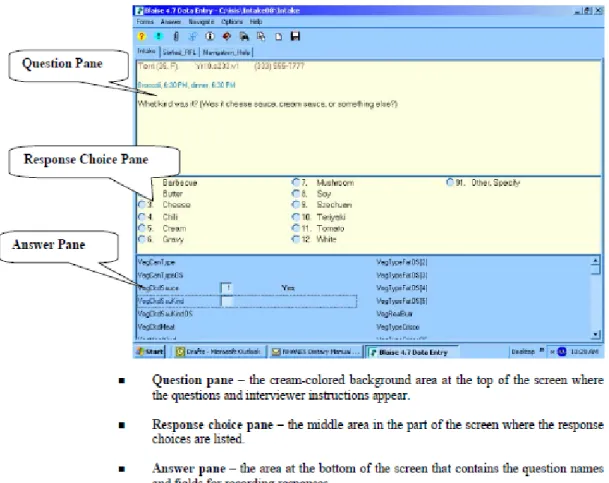
Task: Click the yellow question mark toolbar icon
Action: [x=142, y=36]
